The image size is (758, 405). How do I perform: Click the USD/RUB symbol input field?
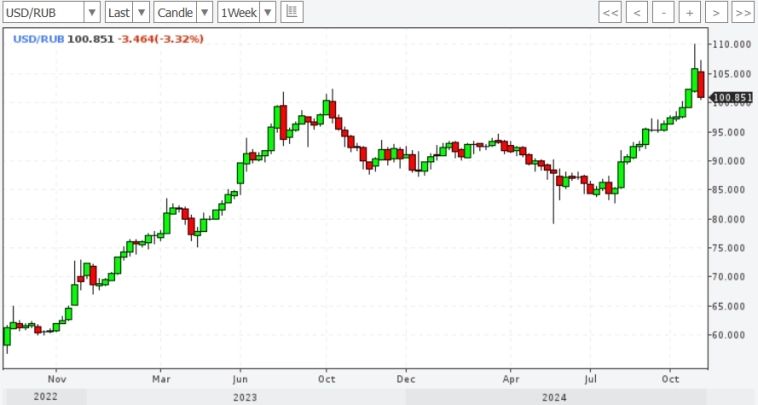click(x=44, y=13)
